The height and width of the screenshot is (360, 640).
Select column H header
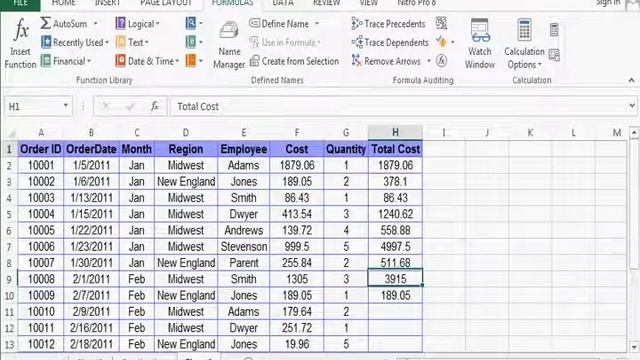coord(395,133)
